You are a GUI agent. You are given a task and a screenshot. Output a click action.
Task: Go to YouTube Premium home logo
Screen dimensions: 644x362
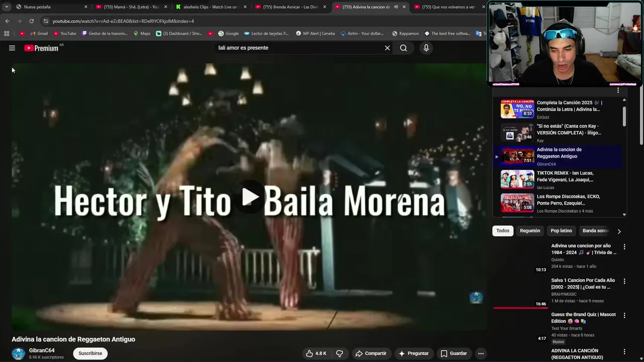41,48
